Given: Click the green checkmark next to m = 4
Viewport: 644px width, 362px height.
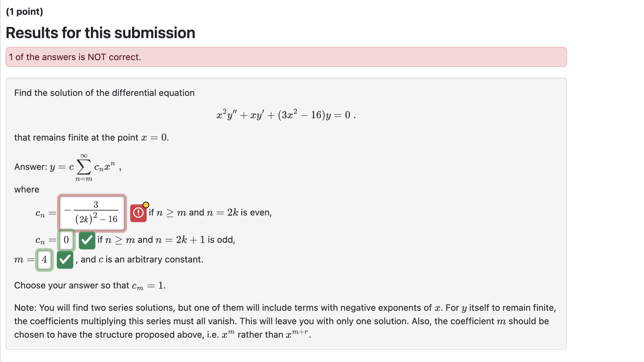Looking at the screenshot, I should (x=65, y=260).
